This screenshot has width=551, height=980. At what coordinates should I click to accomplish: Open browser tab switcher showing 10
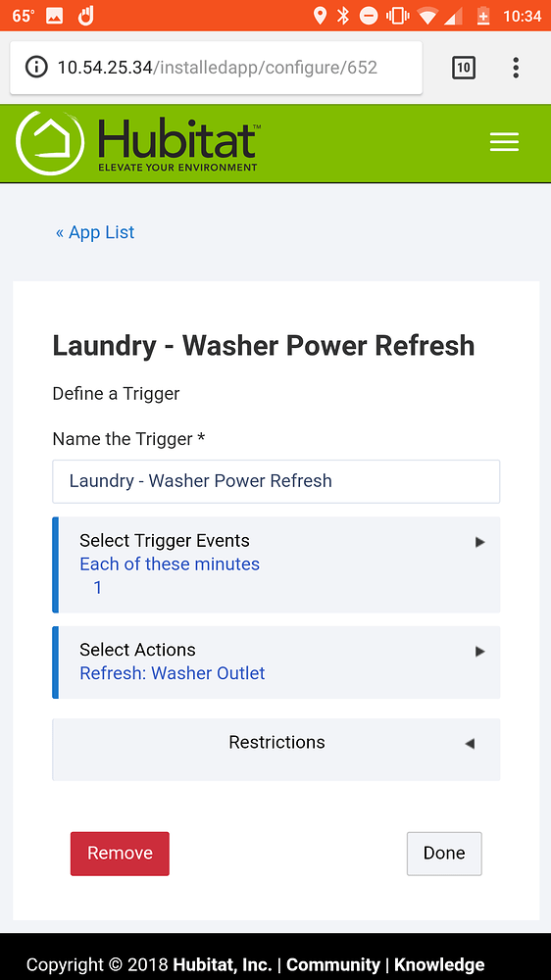pyautogui.click(x=464, y=68)
